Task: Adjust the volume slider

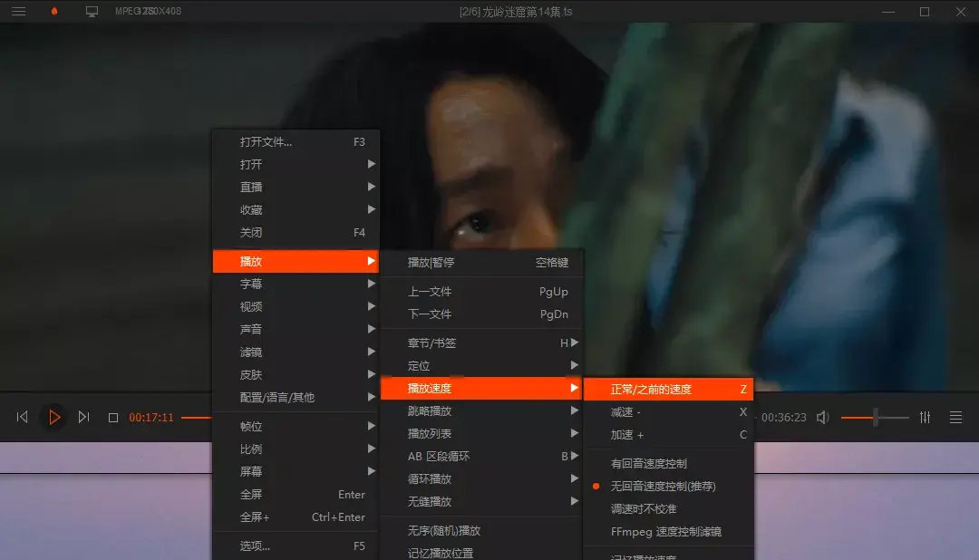Action: coord(877,417)
